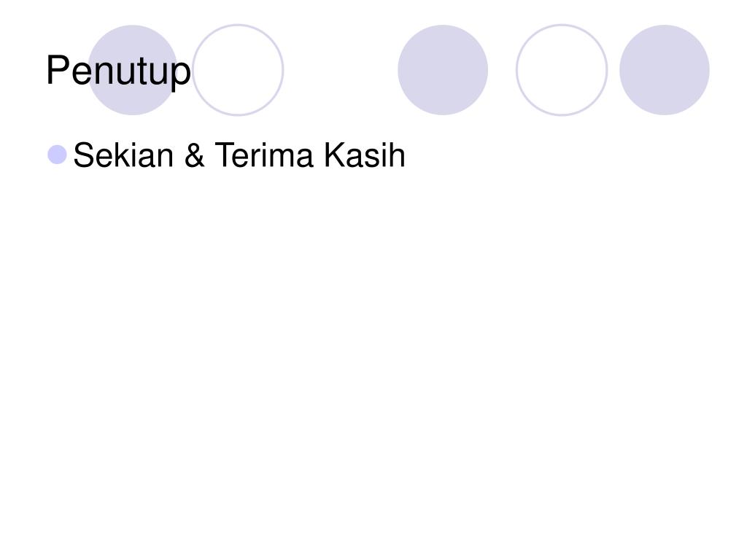
Task: Click the Penutup slide title
Action: (118, 71)
